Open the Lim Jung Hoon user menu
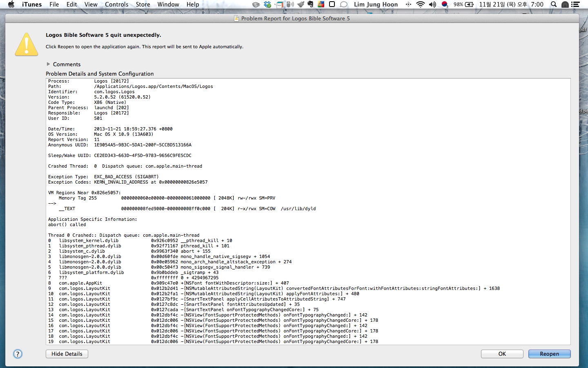This screenshot has height=368, width=588. coord(376,4)
